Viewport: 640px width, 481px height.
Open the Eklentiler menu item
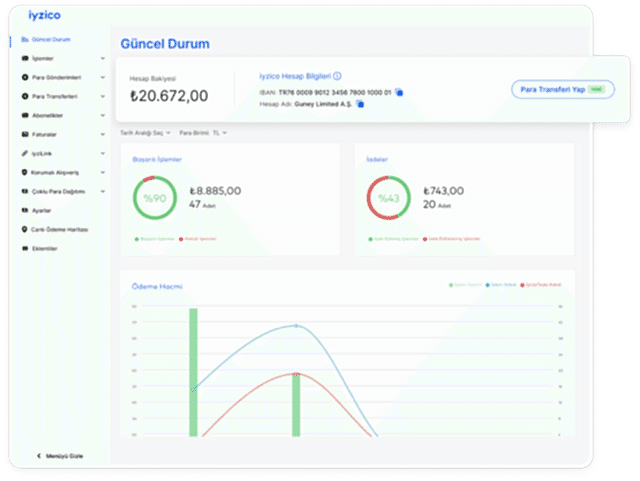coord(44,248)
